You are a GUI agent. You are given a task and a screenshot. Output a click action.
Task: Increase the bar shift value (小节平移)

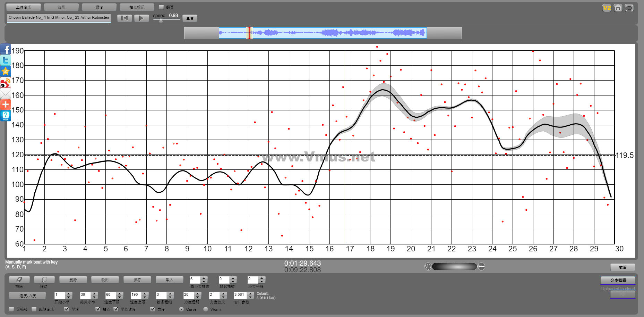click(262, 278)
